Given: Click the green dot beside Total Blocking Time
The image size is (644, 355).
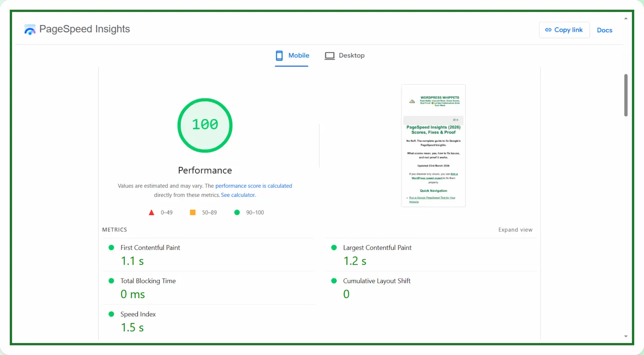Looking at the screenshot, I should tap(111, 281).
